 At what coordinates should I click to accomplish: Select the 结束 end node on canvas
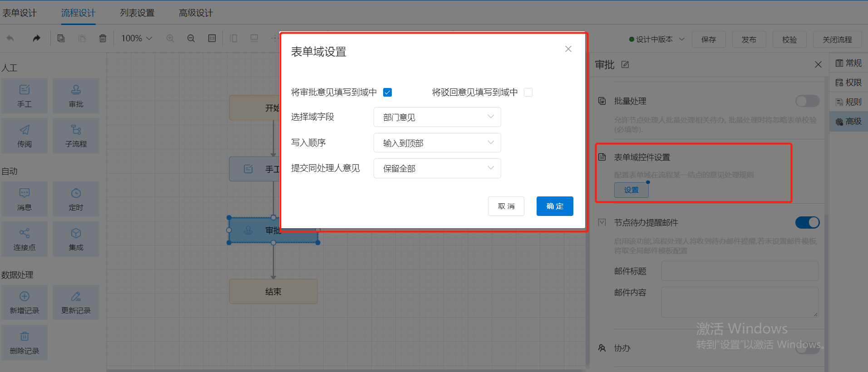click(273, 291)
